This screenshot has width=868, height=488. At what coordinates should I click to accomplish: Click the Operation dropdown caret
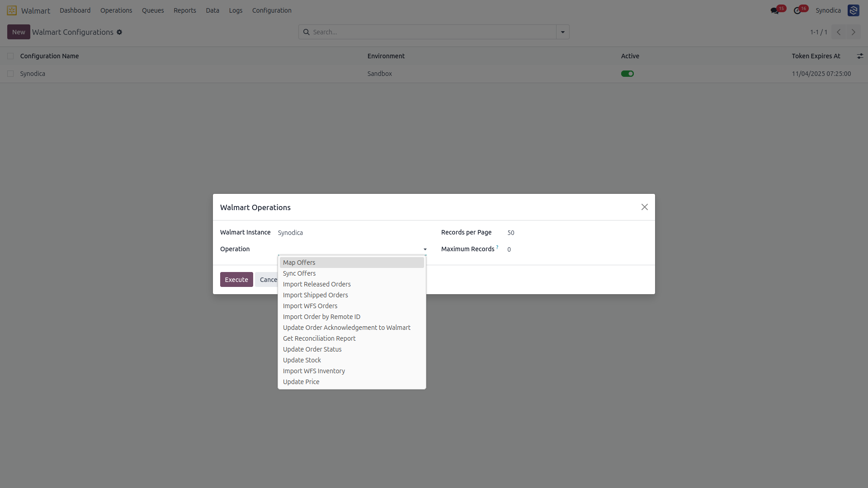(x=425, y=249)
